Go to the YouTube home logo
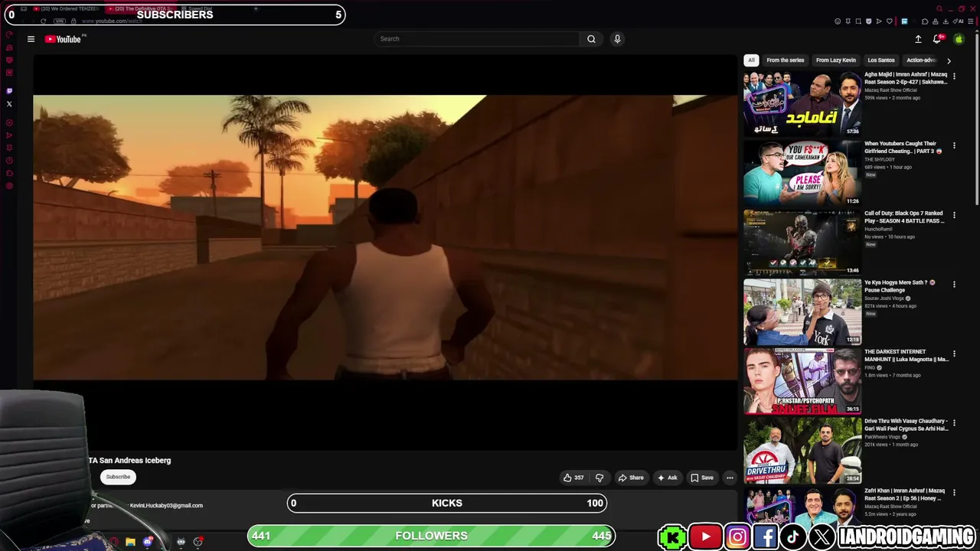 tap(63, 39)
